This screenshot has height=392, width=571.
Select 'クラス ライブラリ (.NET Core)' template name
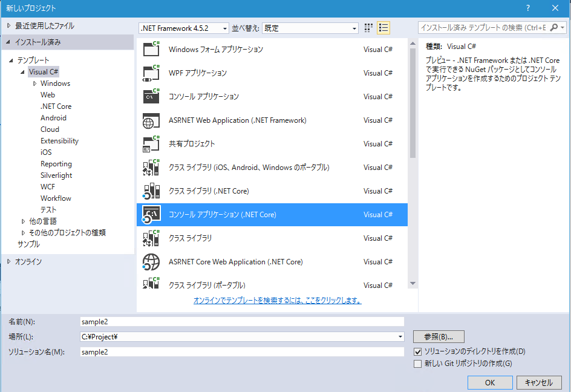209,191
